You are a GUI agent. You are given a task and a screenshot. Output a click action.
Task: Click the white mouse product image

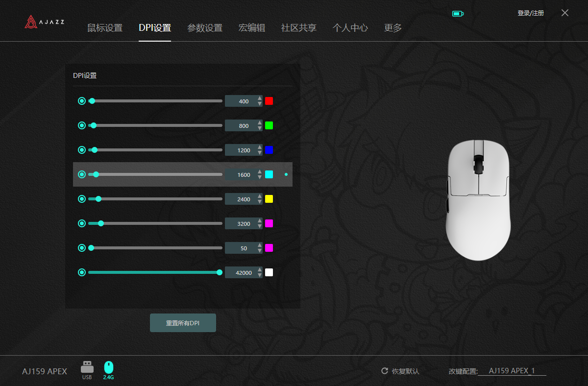[x=478, y=200]
